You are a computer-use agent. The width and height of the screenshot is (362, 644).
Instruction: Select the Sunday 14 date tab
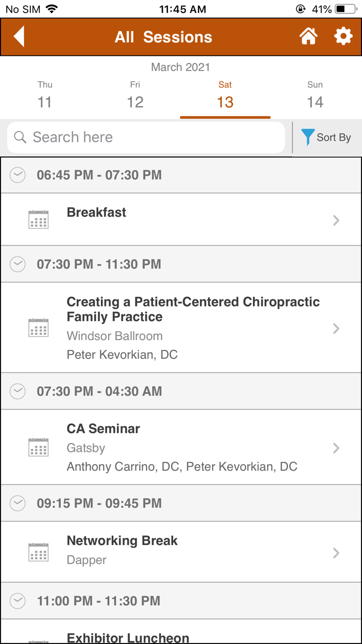[x=315, y=95]
